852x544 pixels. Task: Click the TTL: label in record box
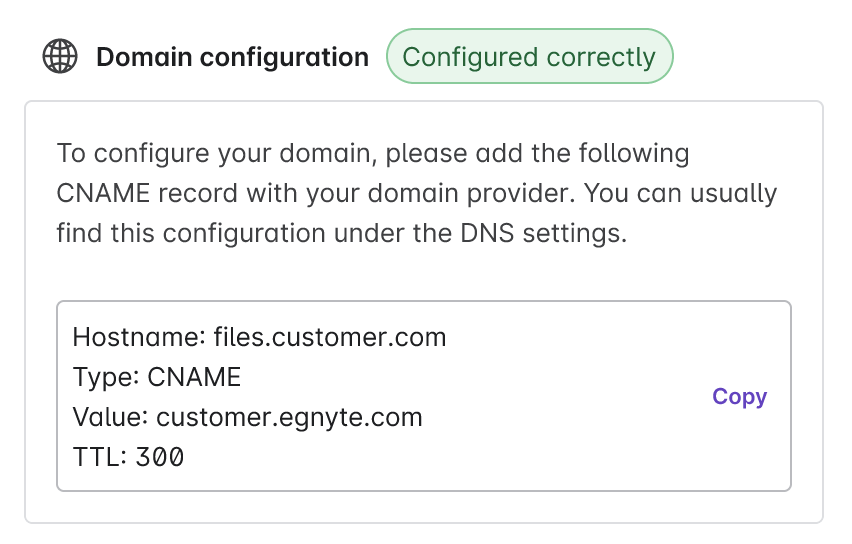pos(100,457)
